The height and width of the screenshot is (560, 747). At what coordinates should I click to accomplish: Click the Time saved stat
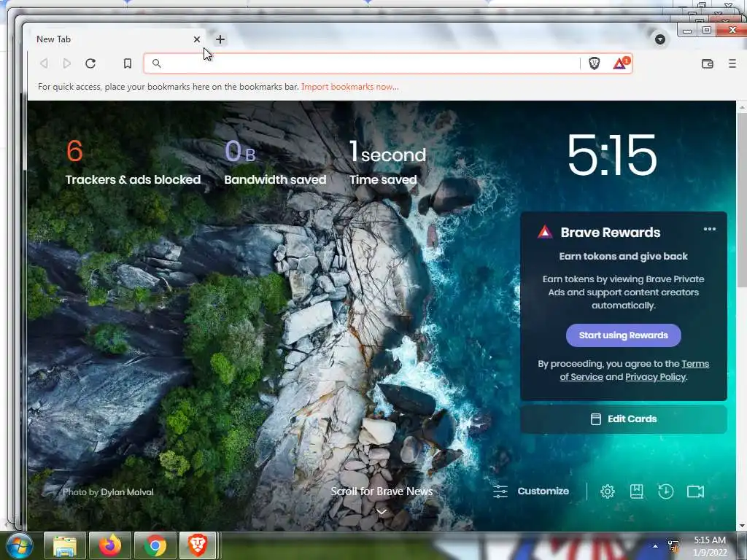pos(387,163)
